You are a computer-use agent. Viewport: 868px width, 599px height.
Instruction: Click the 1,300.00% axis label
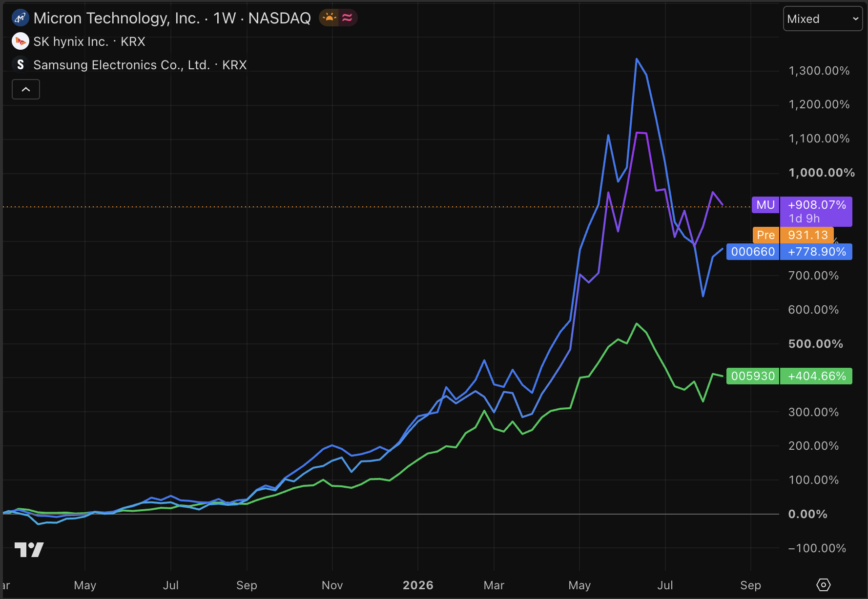point(819,71)
